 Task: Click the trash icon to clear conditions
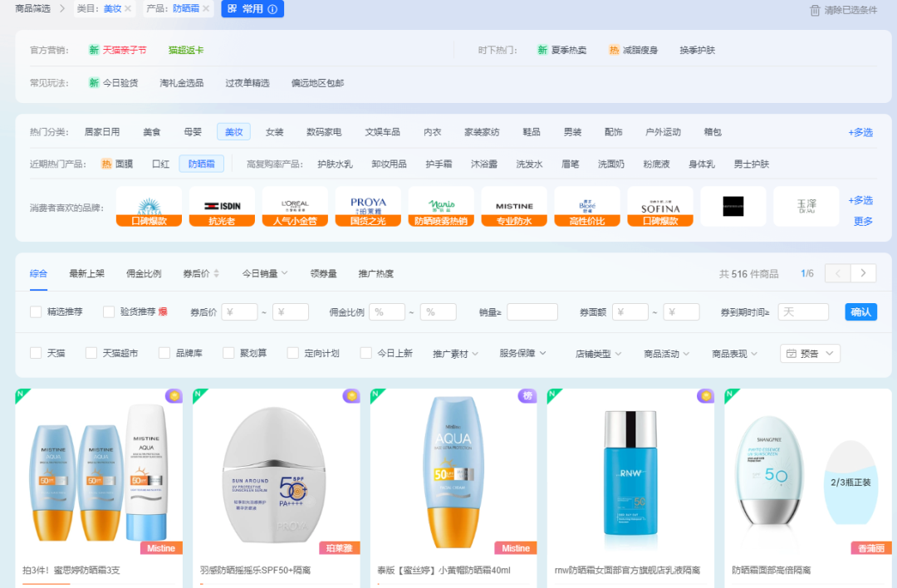point(815,10)
